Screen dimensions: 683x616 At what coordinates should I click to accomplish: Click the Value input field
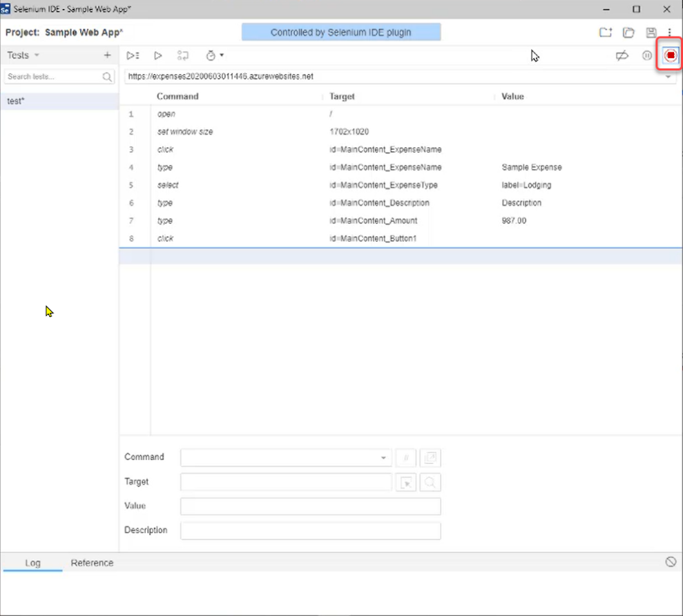(311, 506)
